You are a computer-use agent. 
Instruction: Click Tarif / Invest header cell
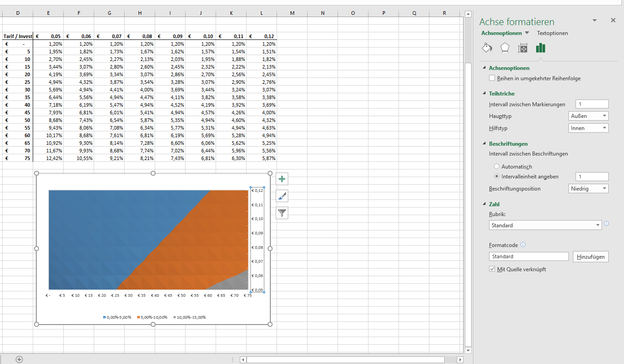tap(18, 36)
